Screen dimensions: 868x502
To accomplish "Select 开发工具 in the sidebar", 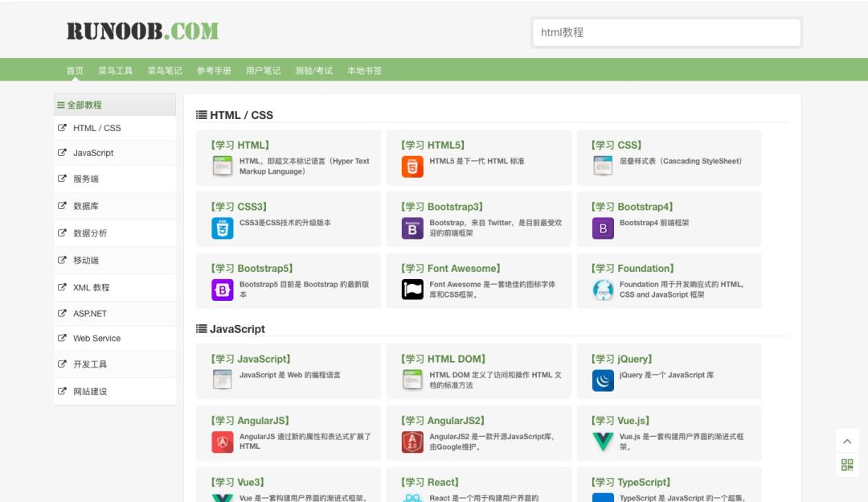I will tap(115, 364).
